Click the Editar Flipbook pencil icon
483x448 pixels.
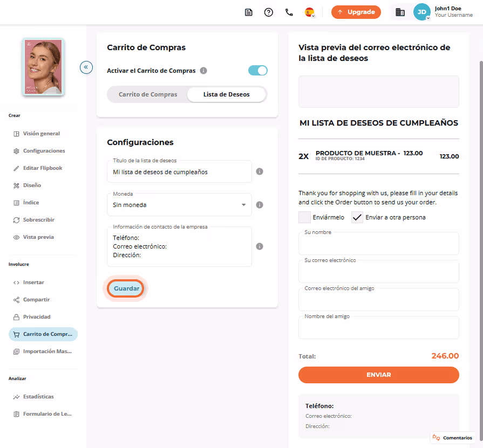pos(16,168)
